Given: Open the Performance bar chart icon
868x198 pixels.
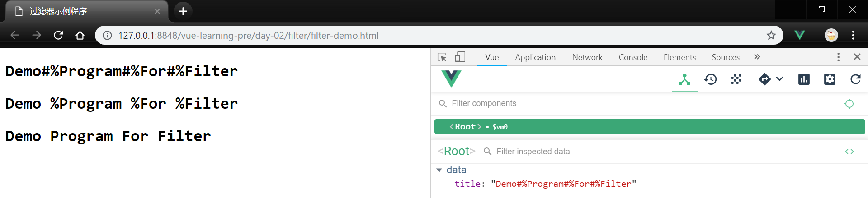Looking at the screenshot, I should [x=804, y=79].
